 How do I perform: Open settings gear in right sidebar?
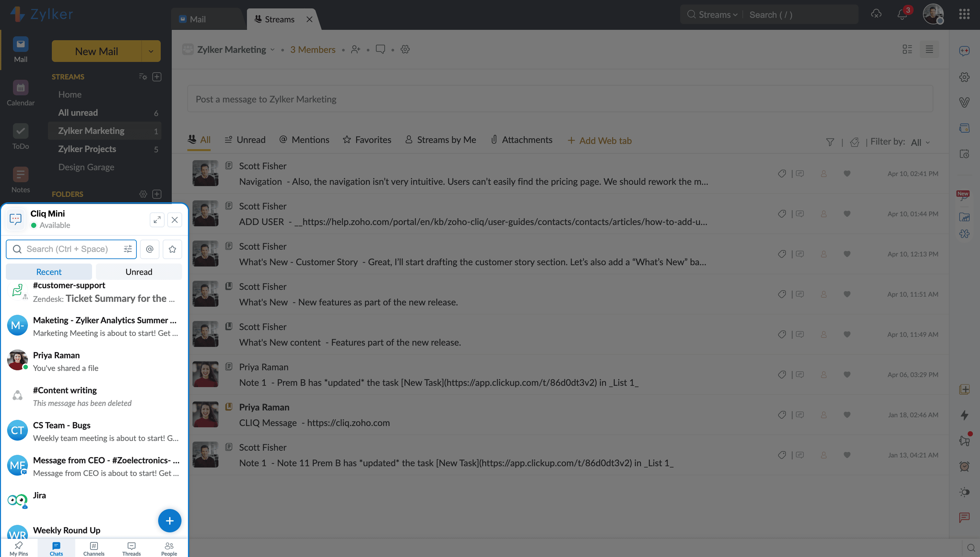click(964, 77)
